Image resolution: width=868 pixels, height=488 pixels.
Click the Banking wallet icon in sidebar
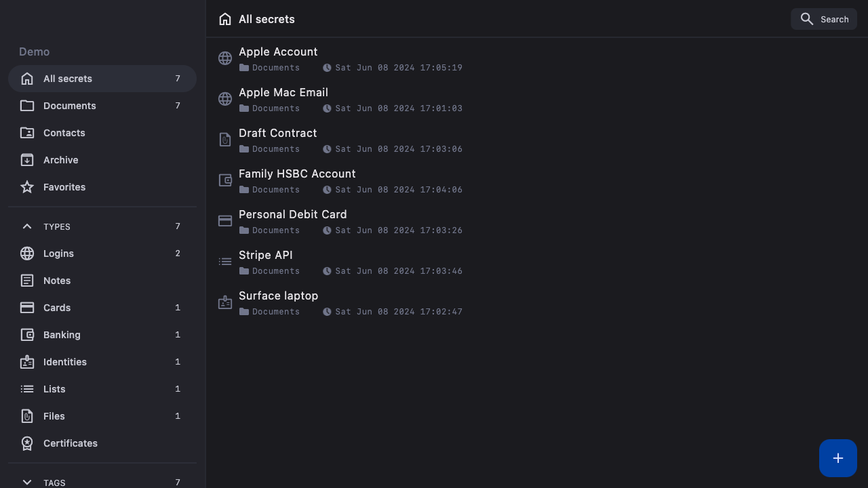[27, 335]
